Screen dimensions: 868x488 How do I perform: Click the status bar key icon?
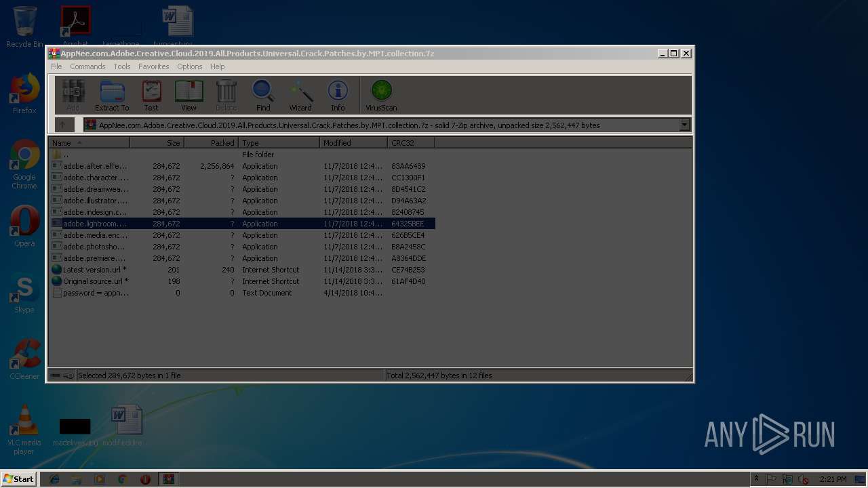[68, 375]
